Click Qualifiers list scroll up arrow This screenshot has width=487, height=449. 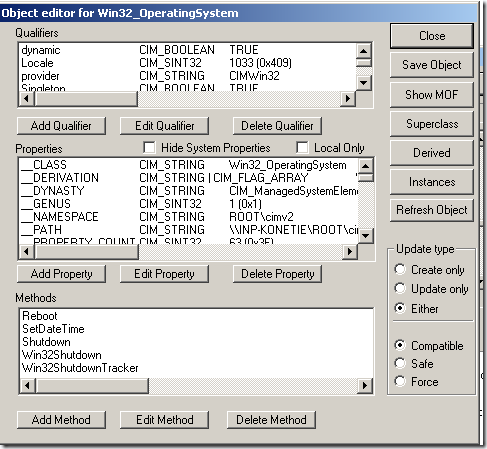364,51
